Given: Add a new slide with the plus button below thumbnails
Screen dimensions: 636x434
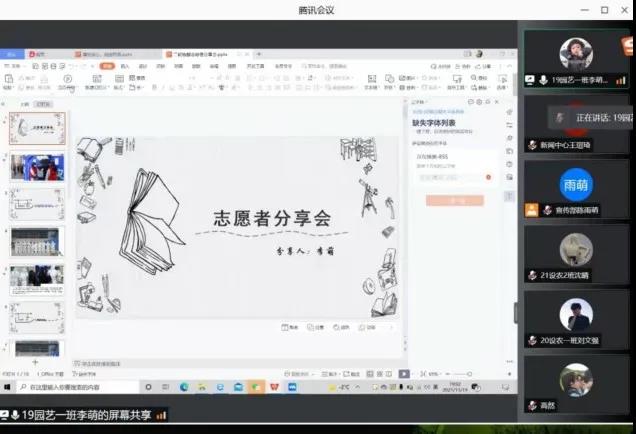Looking at the screenshot, I should pyautogui.click(x=35, y=362).
